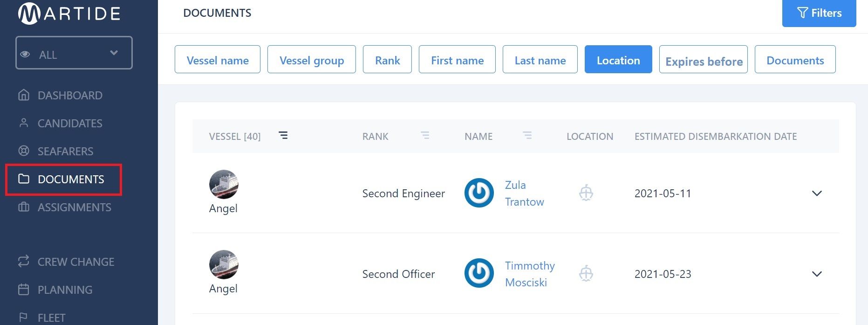This screenshot has width=868, height=325.
Task: Click Timmothy Mosciski avatar icon
Action: [x=479, y=273]
